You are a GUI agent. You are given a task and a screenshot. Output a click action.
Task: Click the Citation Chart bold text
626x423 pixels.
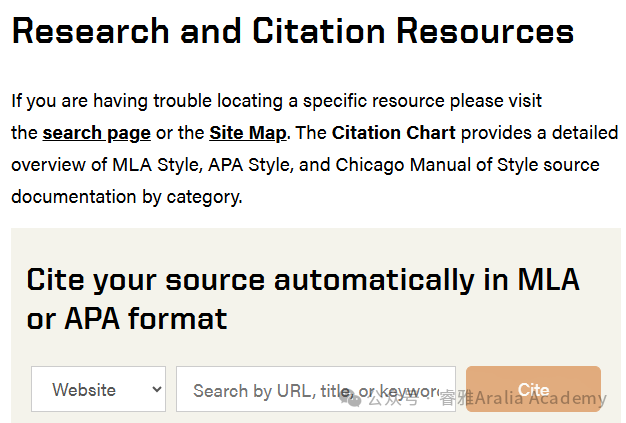coord(394,133)
